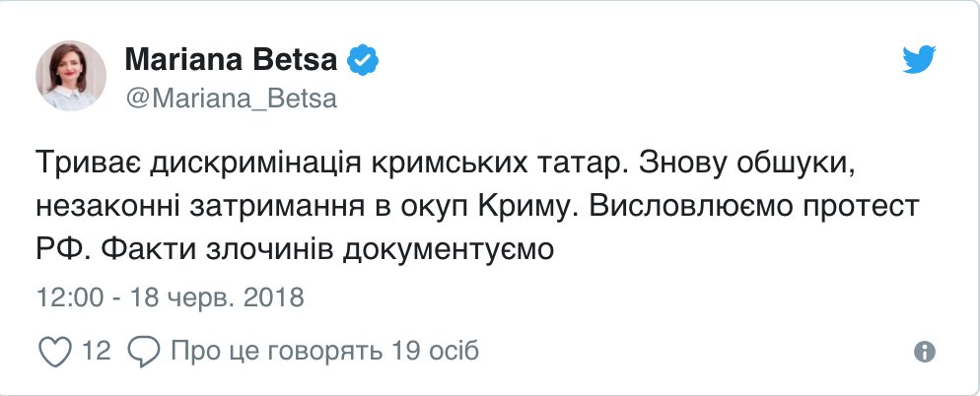The width and height of the screenshot is (980, 396).
Task: Click the Mariana Betsa display name
Action: 232,61
